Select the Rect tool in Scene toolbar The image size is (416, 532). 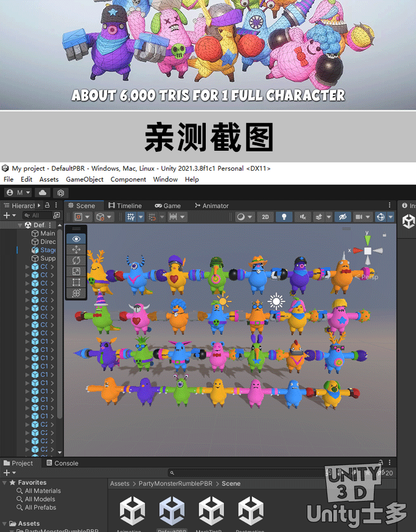click(x=77, y=282)
